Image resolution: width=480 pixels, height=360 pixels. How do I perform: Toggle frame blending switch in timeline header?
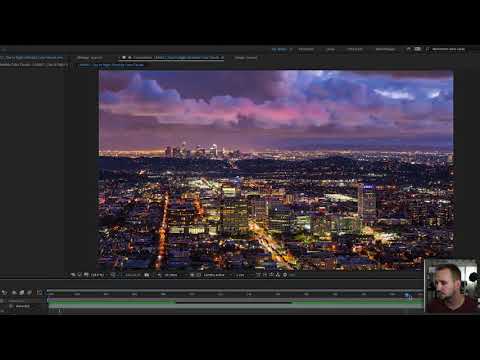[x=22, y=292]
